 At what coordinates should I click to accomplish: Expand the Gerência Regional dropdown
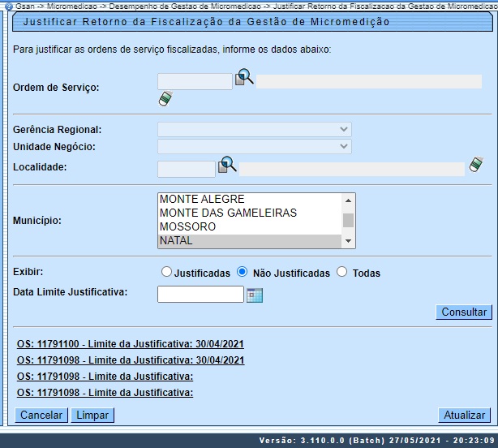pos(255,130)
